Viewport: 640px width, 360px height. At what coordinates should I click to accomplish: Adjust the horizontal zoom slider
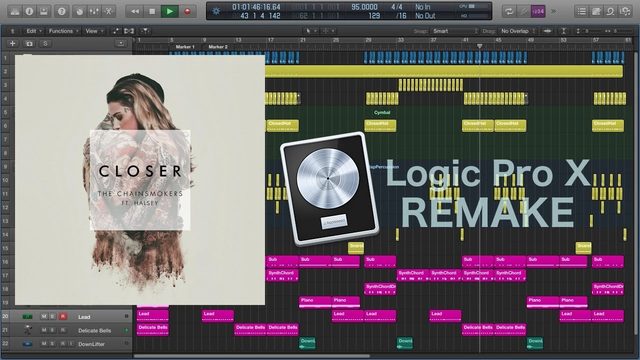(x=617, y=31)
